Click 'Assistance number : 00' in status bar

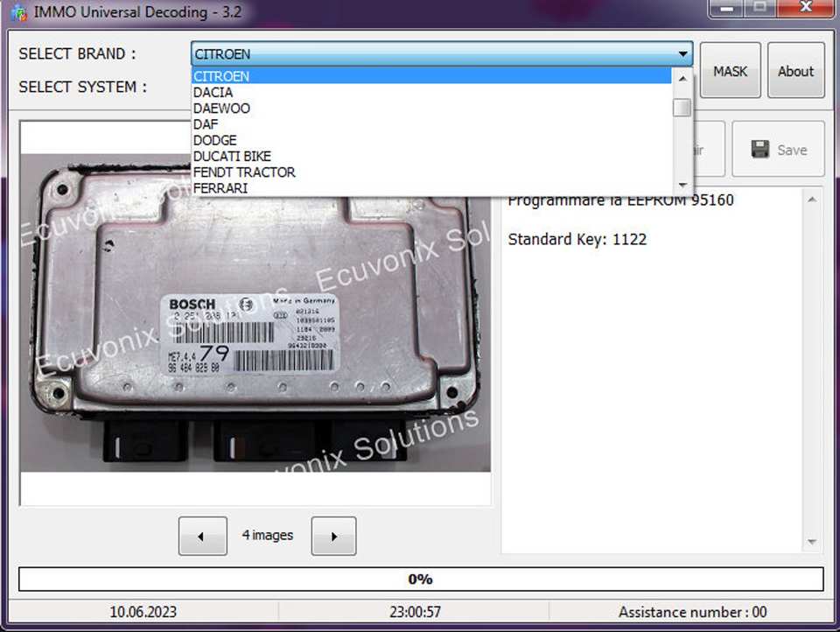coord(692,612)
